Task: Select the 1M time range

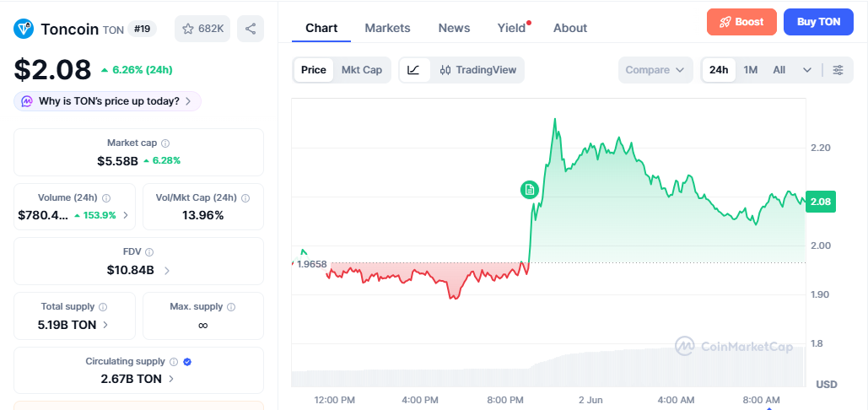Action: (751, 70)
